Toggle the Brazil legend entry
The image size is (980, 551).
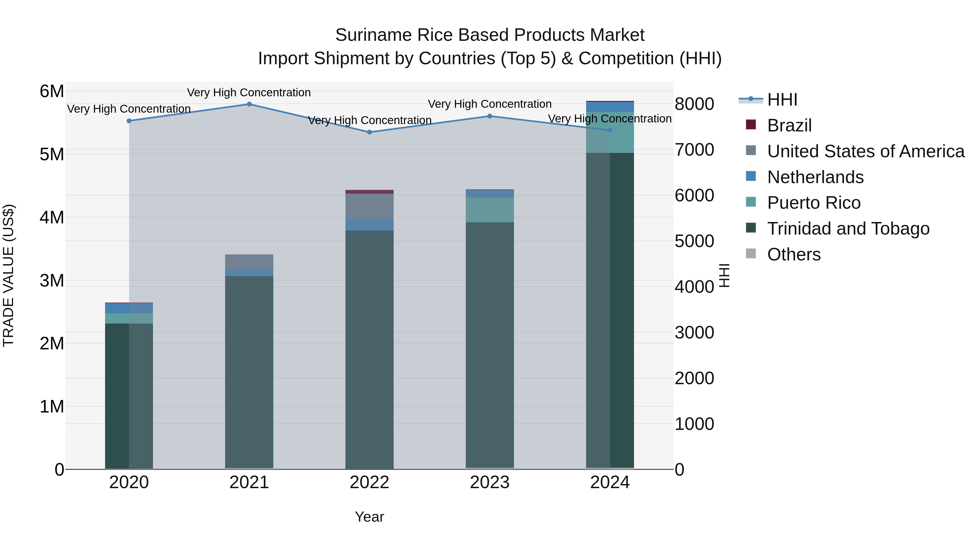click(779, 125)
